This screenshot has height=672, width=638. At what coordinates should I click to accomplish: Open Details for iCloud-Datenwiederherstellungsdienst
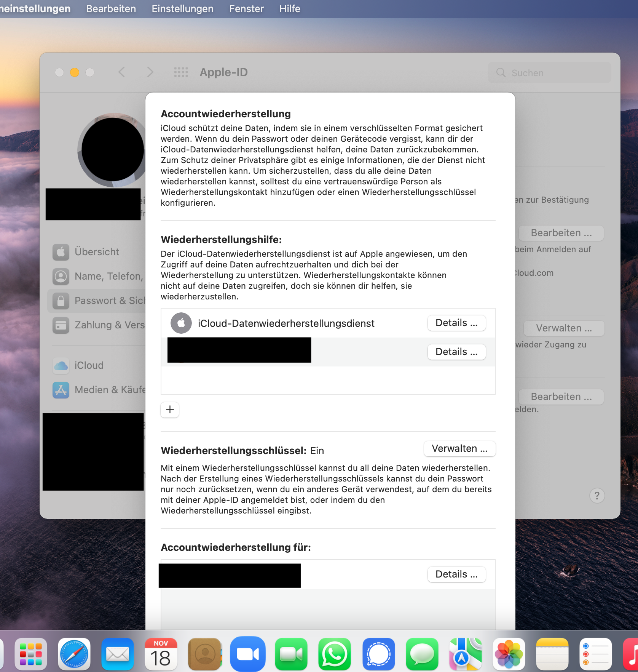(456, 323)
